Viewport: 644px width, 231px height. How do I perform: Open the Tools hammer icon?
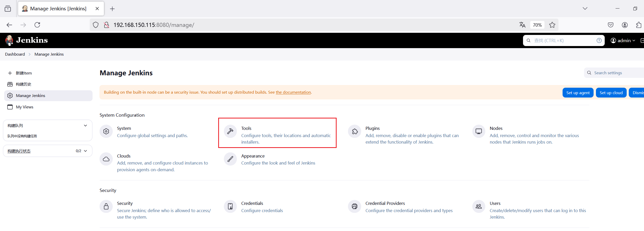pos(230,131)
